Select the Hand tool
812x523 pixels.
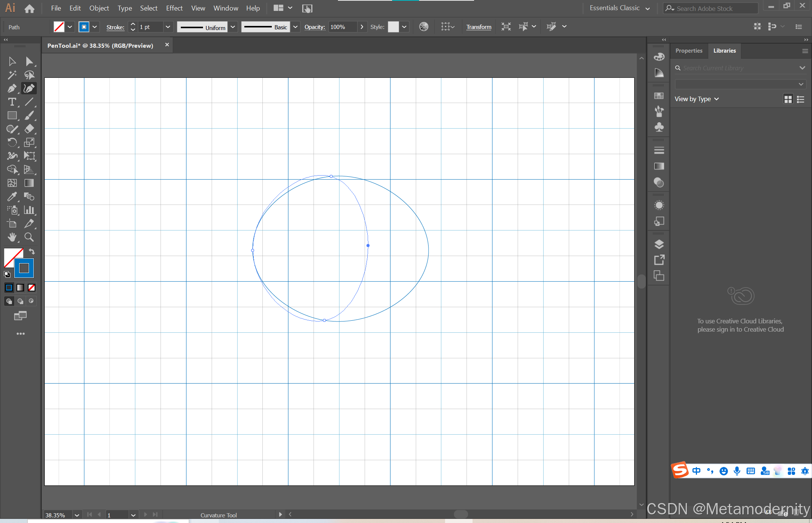point(12,237)
